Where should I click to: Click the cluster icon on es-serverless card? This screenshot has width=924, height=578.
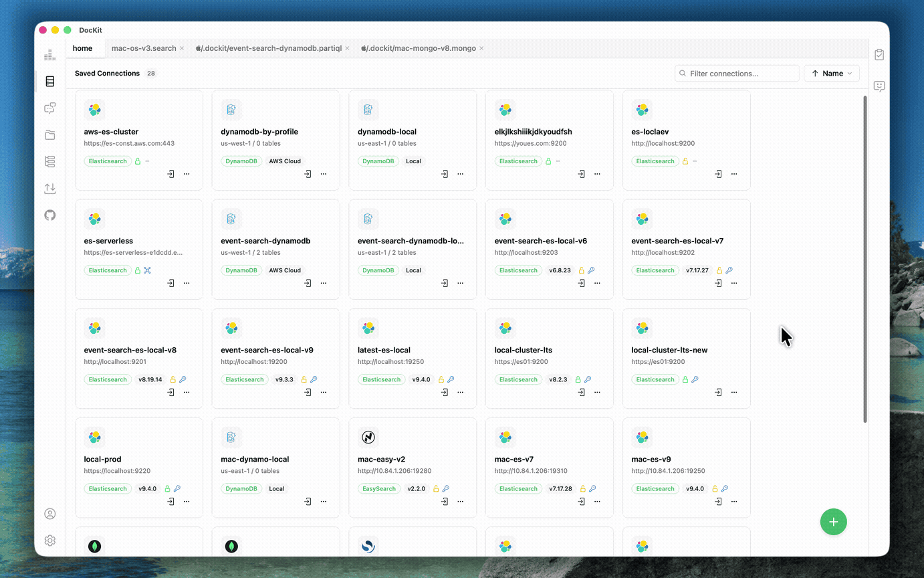coord(148,270)
